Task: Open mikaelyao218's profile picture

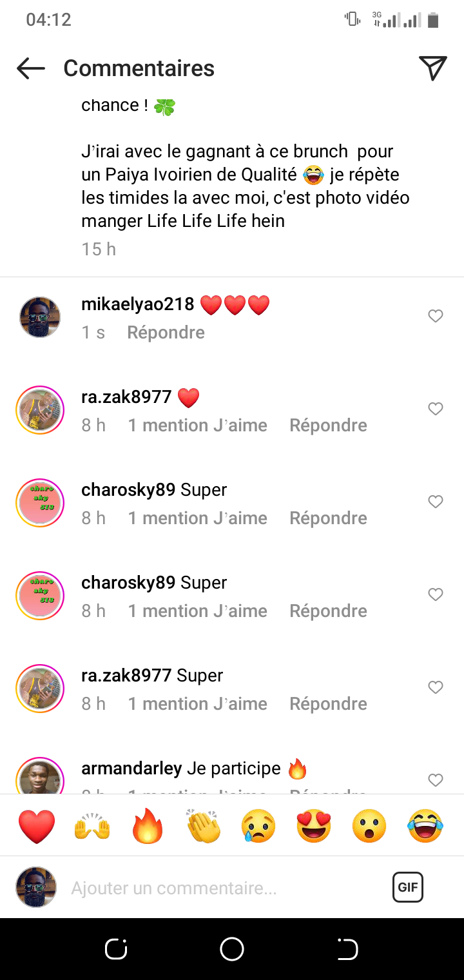Action: pos(40,317)
